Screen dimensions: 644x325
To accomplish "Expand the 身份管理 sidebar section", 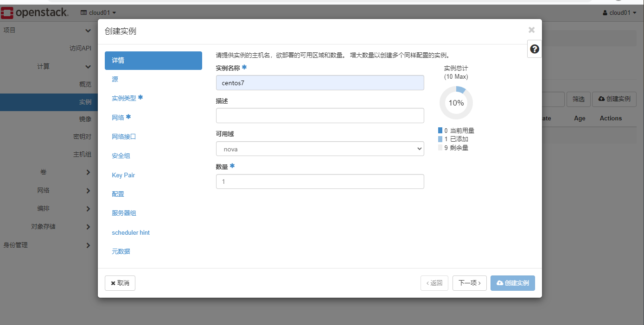I will (x=46, y=245).
